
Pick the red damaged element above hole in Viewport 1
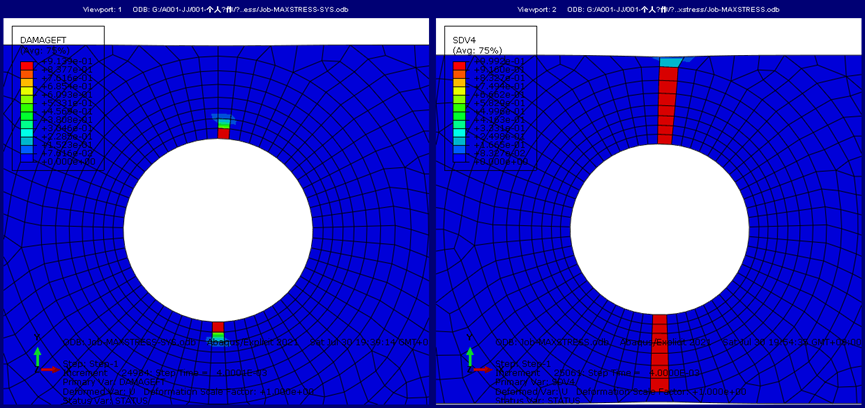(223, 133)
